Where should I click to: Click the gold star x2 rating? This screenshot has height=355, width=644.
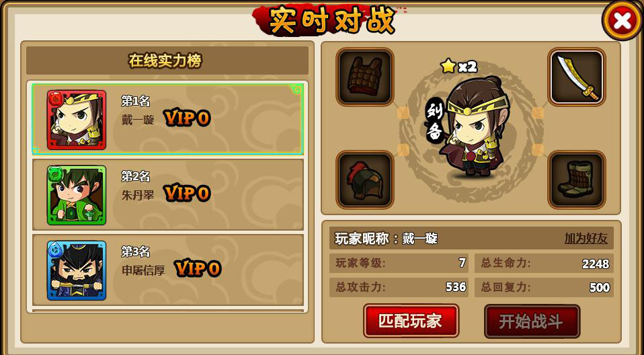coord(458,66)
